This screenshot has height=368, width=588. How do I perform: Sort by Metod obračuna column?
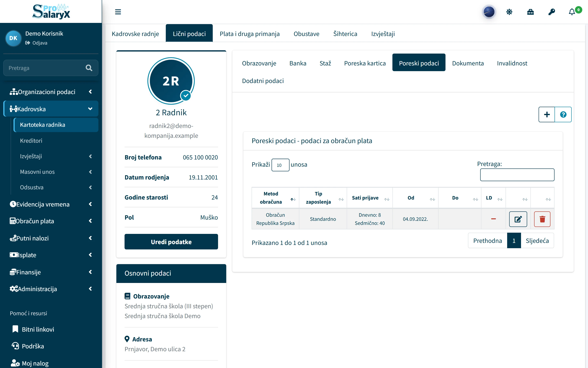275,198
